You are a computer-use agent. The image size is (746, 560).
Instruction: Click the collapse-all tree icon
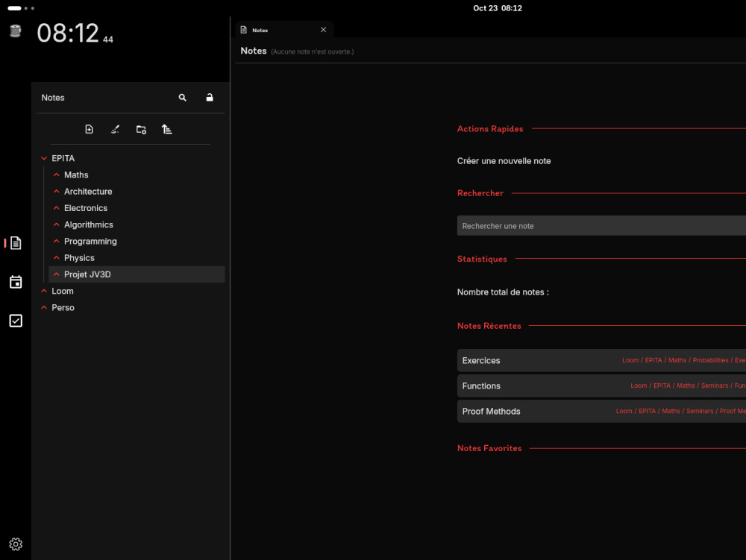tap(166, 129)
